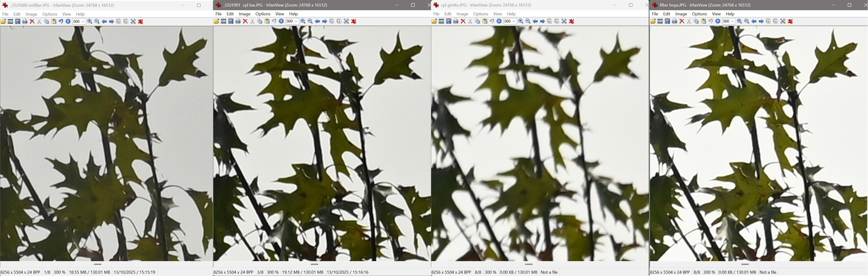Delete red X in filter hoya.JPG toolbar
This screenshot has height=276, width=868.
click(682, 21)
